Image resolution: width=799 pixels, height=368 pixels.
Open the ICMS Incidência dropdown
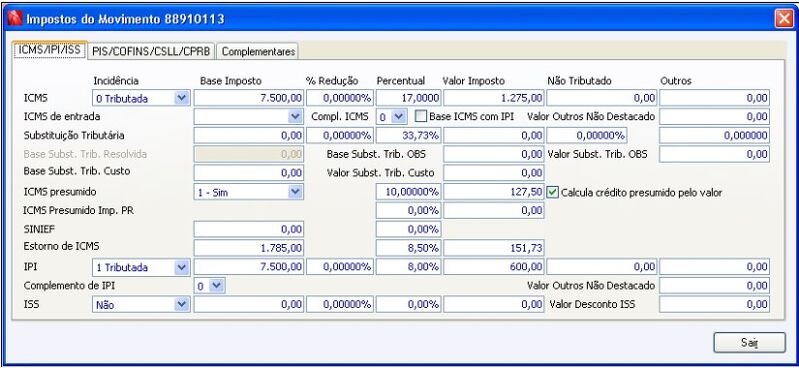pos(181,98)
